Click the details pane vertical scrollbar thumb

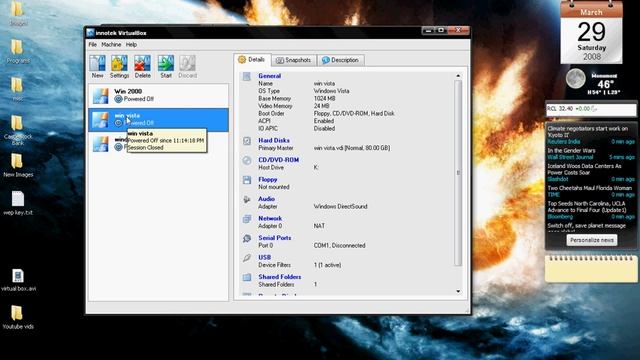tap(458, 173)
